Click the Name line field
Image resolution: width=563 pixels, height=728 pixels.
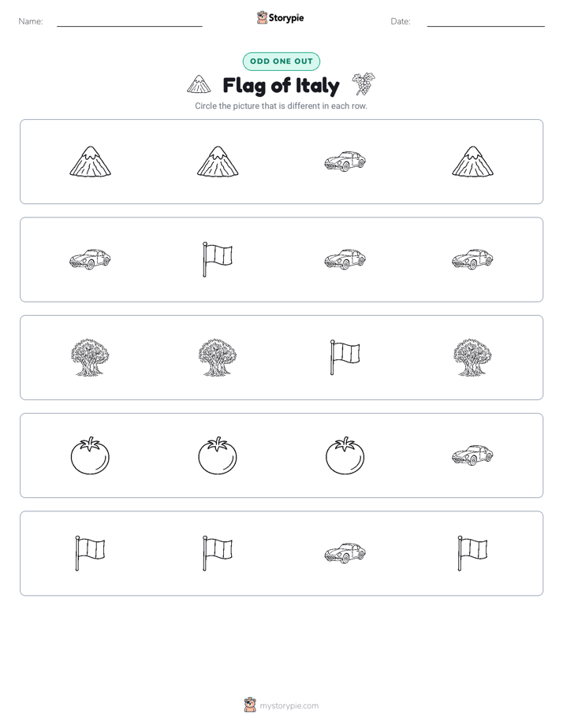pyautogui.click(x=129, y=22)
